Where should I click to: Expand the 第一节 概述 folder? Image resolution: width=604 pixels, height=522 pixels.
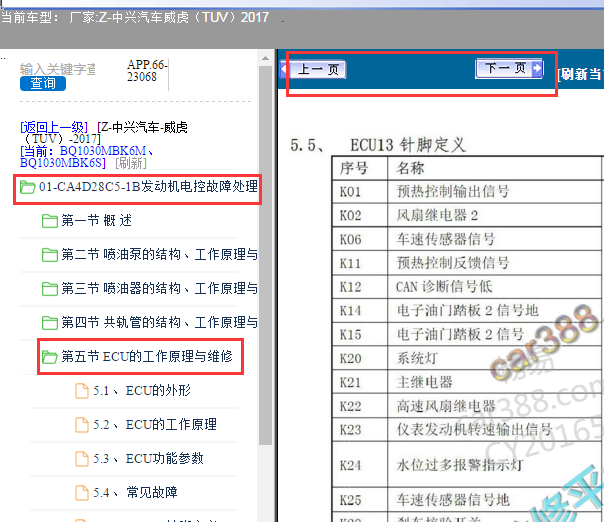(96, 221)
